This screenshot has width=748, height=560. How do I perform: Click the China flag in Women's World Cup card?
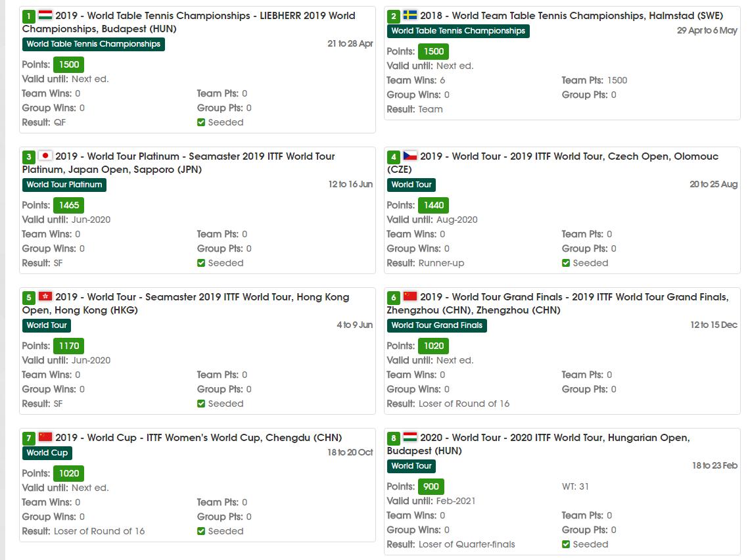click(45, 437)
